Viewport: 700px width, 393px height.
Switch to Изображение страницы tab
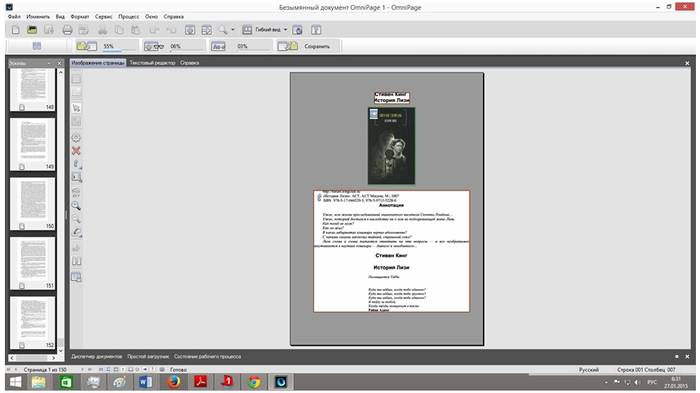98,63
